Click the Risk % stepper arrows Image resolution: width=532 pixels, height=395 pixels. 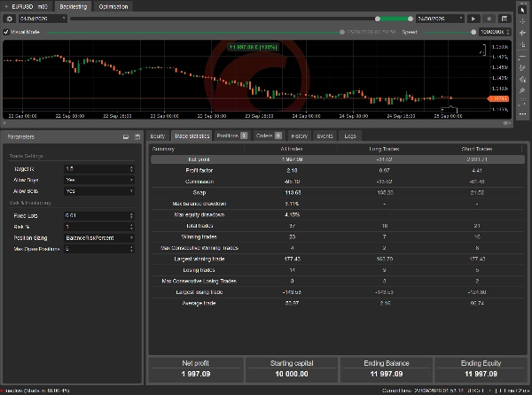click(x=131, y=227)
